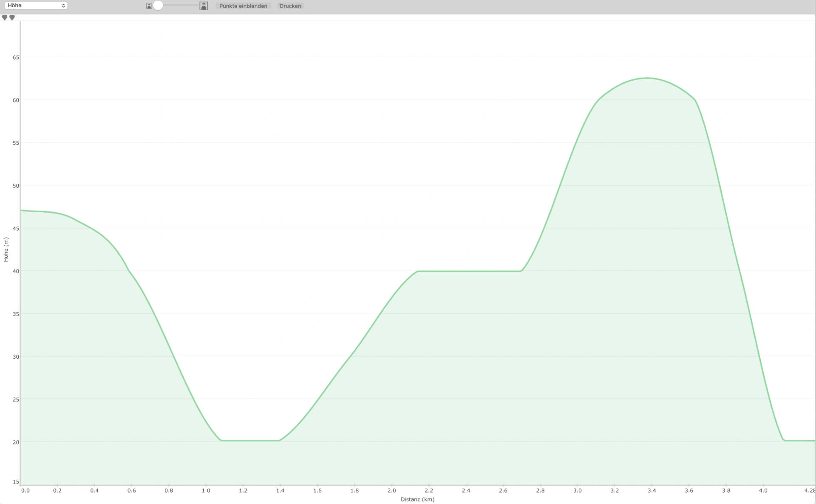
Task: Click the 2.0 tick on distance axis
Action: [391, 490]
